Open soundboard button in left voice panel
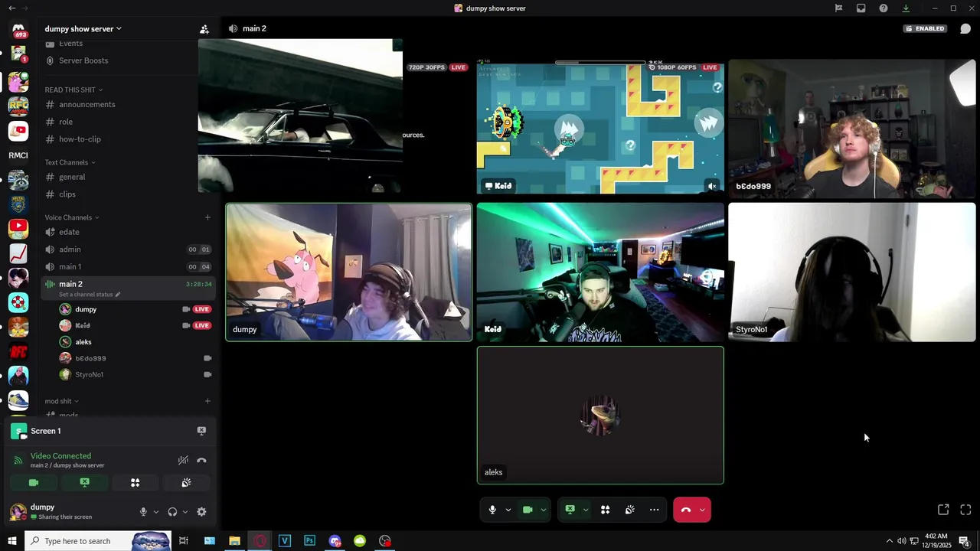Screen dimensions: 980x551 coord(186,482)
